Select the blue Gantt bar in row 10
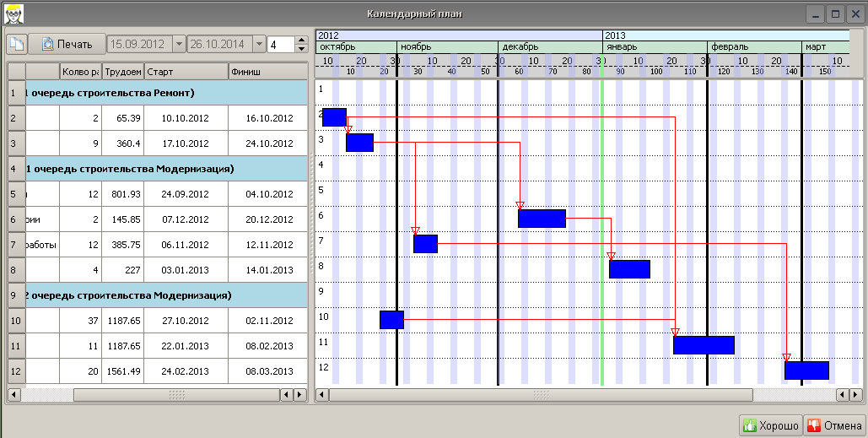Image resolution: width=868 pixels, height=438 pixels. tap(391, 320)
